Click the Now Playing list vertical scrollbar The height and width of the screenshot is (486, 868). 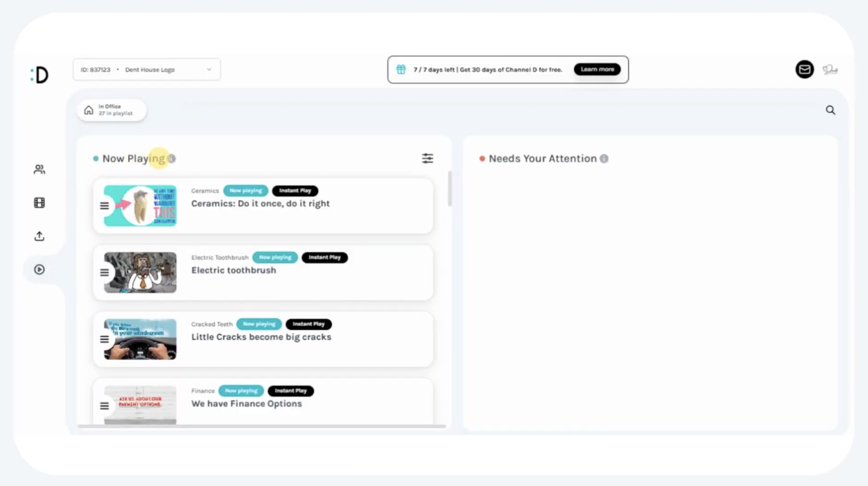[449, 189]
